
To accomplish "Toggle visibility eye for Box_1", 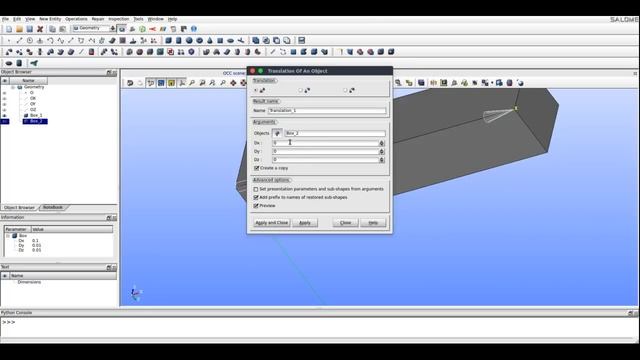I will (x=4, y=116).
